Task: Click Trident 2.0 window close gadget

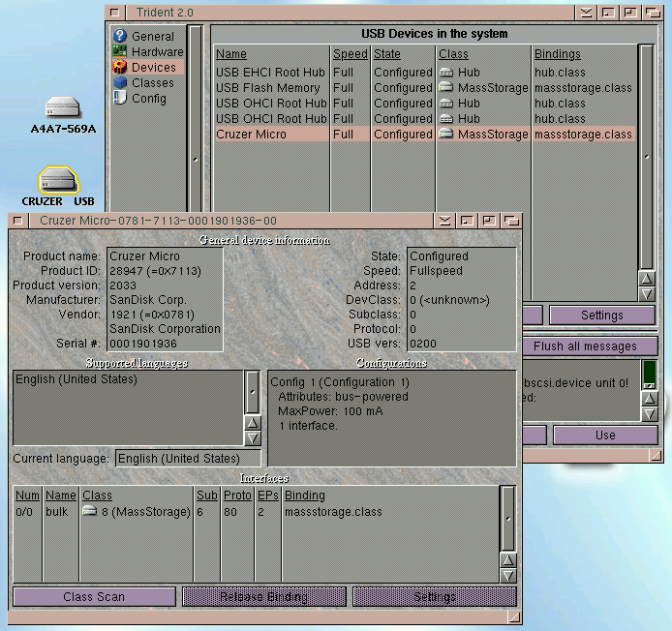Action: click(x=114, y=13)
